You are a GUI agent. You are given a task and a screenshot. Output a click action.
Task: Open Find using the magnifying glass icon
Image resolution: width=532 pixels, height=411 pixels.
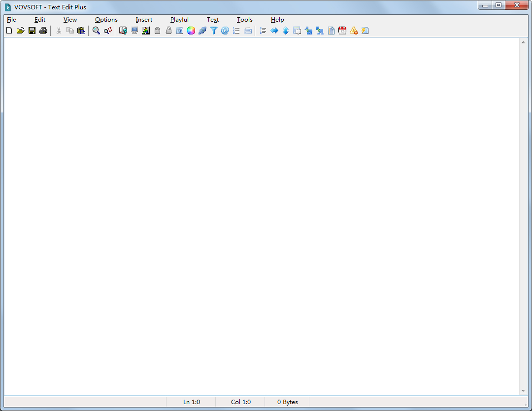(97, 31)
